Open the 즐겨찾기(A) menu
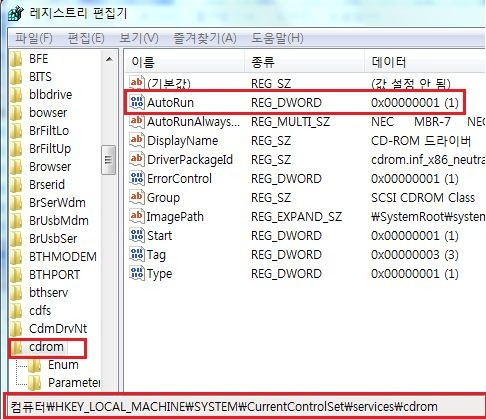486x419 pixels. click(x=205, y=38)
